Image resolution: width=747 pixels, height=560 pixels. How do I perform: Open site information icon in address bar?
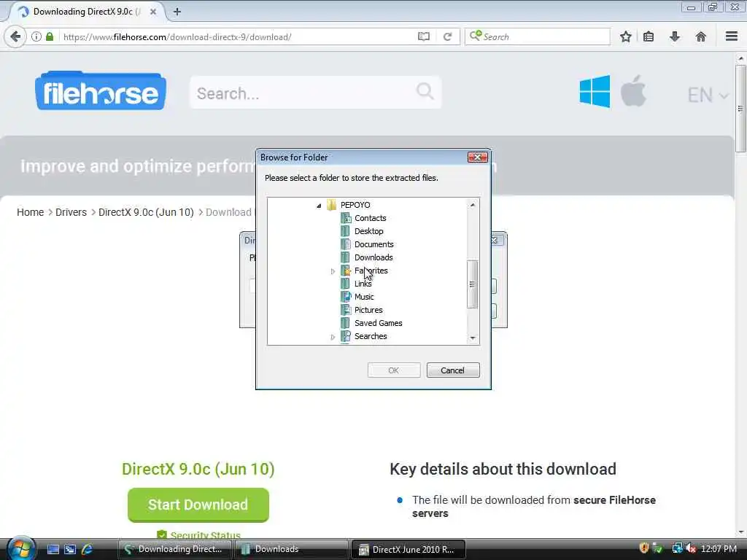pyautogui.click(x=36, y=36)
